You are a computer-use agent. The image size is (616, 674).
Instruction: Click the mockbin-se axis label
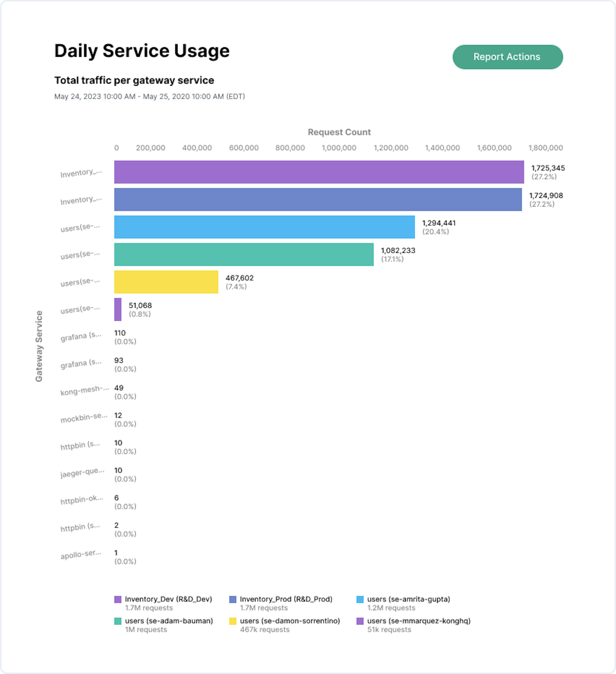83,418
